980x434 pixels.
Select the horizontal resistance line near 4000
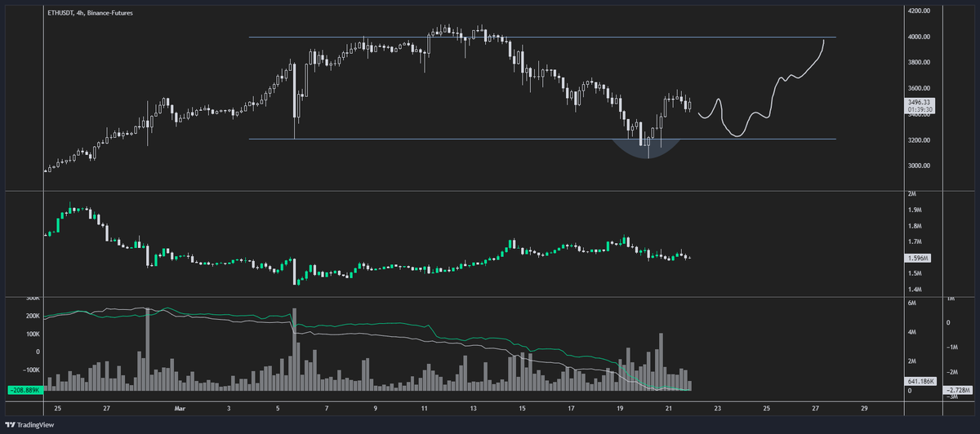point(542,37)
